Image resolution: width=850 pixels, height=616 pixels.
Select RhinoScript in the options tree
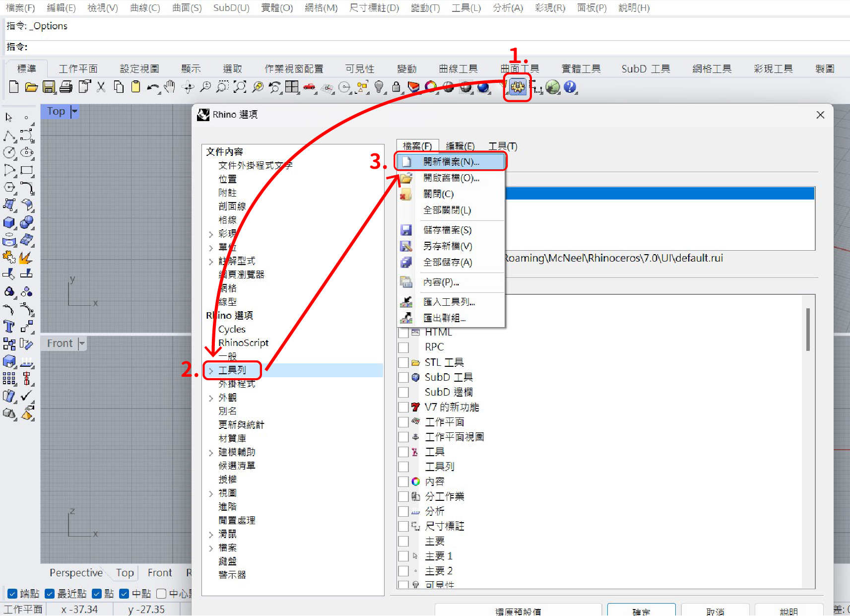coord(243,343)
